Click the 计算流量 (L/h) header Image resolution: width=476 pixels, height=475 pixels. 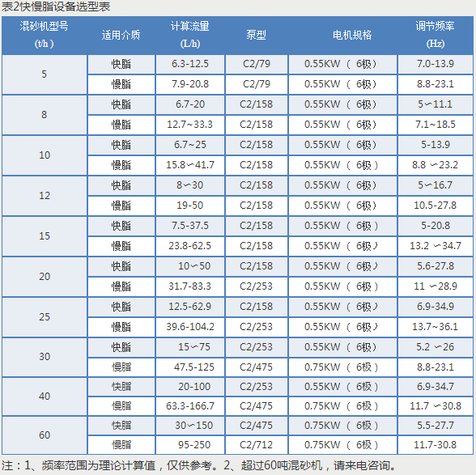click(190, 36)
